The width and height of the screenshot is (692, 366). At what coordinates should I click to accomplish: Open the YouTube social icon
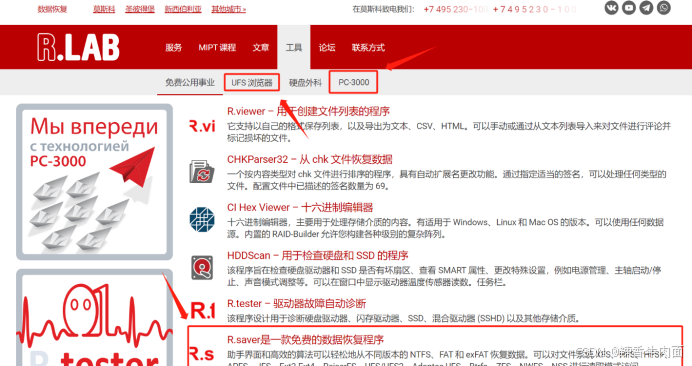tap(629, 8)
